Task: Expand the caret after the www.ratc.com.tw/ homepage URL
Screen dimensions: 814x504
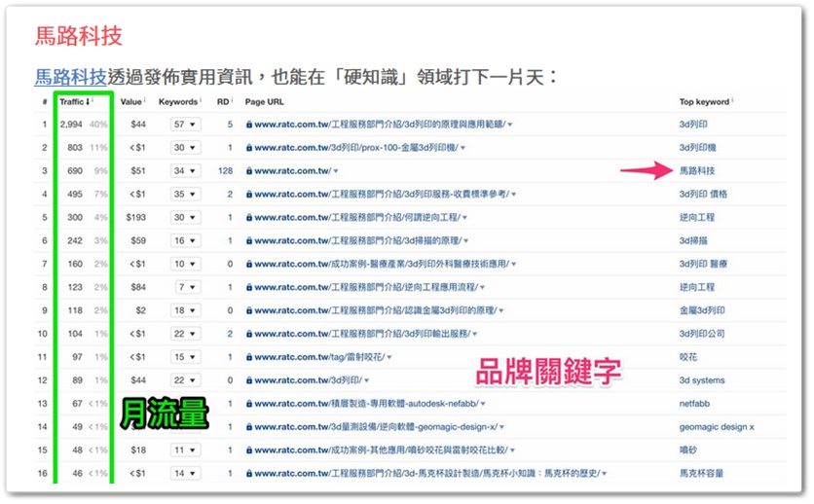Action: [336, 171]
